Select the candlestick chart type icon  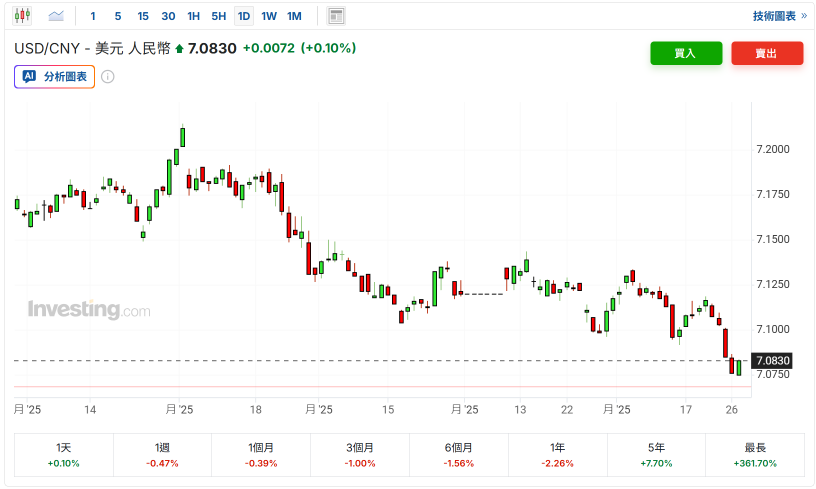click(23, 16)
